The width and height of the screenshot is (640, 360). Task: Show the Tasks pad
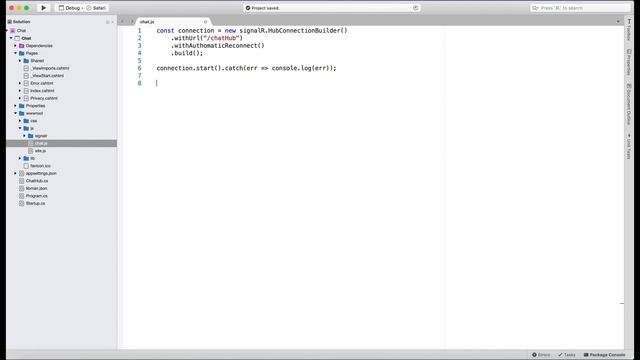pyautogui.click(x=567, y=355)
